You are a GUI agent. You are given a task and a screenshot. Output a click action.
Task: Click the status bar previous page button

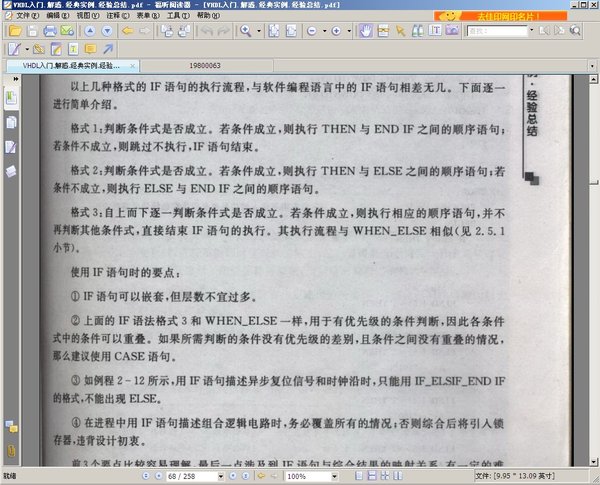[158, 476]
